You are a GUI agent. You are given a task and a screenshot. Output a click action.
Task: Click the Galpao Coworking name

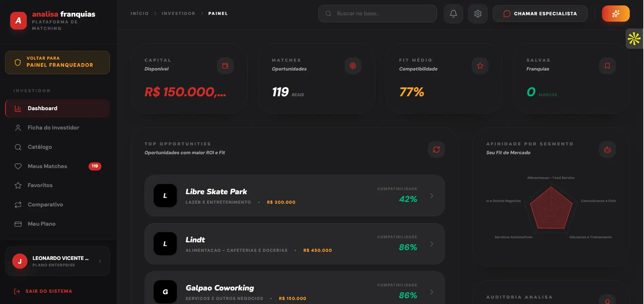point(220,288)
